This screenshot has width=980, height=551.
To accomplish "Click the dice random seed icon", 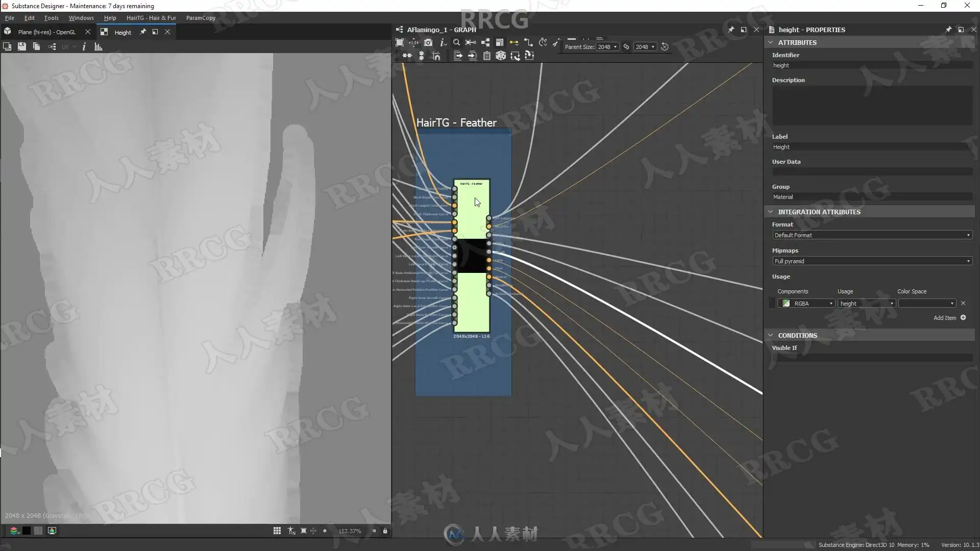I will [x=501, y=56].
